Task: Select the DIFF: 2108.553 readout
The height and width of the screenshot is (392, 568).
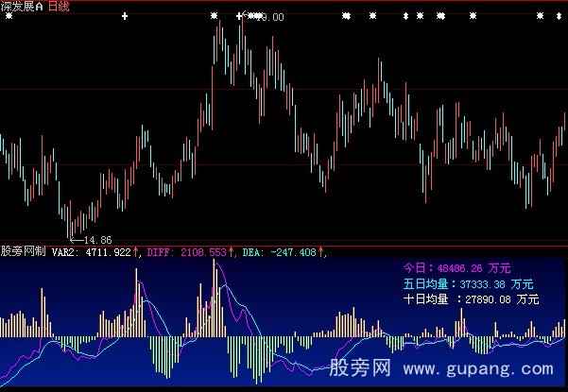Action: coord(186,252)
